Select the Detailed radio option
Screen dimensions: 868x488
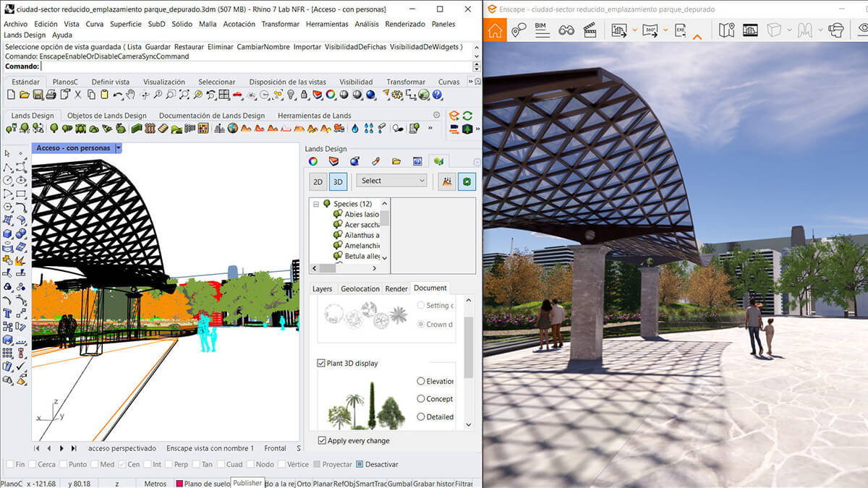421,417
